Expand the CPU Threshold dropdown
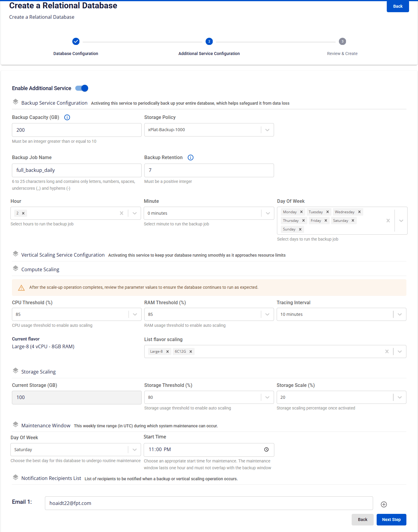 [x=135, y=314]
